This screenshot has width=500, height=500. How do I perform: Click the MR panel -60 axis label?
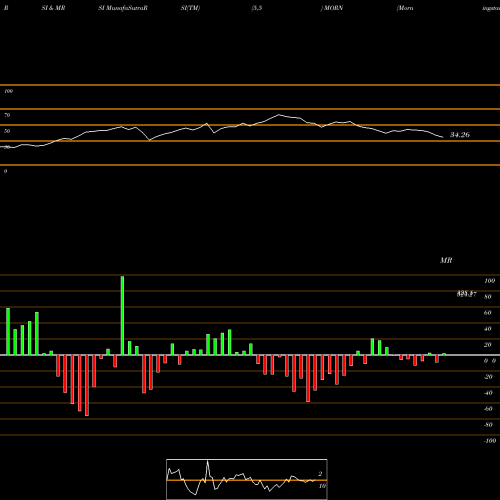[488, 409]
